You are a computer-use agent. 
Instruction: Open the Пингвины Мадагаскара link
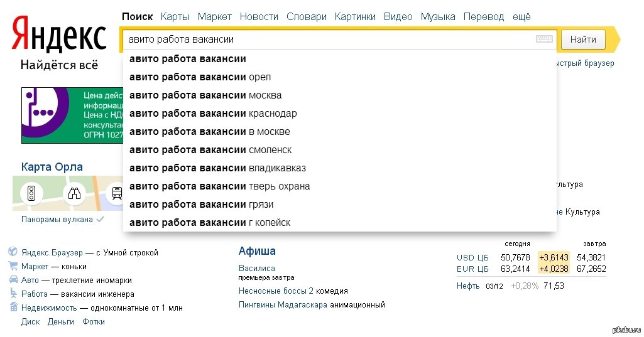[283, 305]
